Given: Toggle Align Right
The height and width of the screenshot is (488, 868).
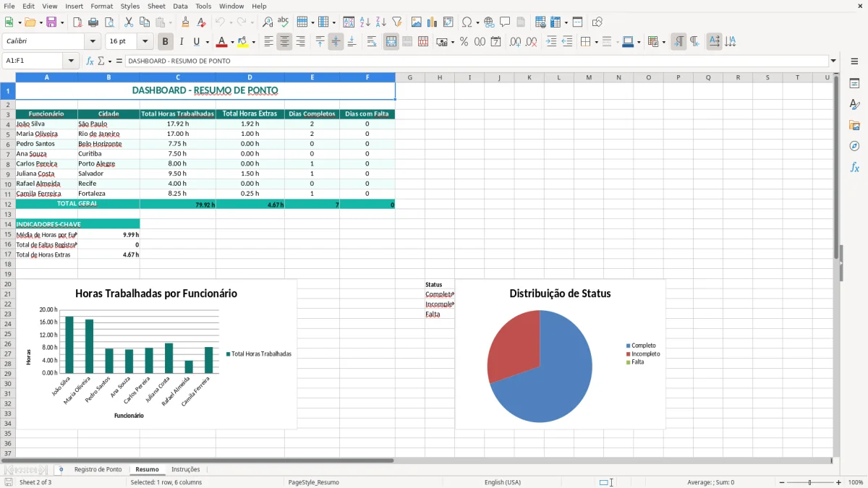Looking at the screenshot, I should tap(300, 42).
